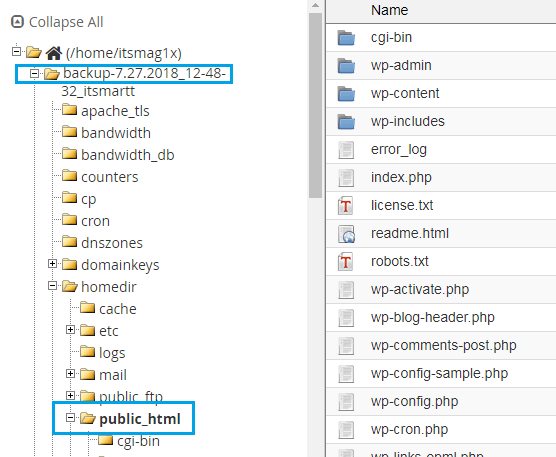Click the cron folder icon
The width and height of the screenshot is (556, 457).
click(70, 220)
